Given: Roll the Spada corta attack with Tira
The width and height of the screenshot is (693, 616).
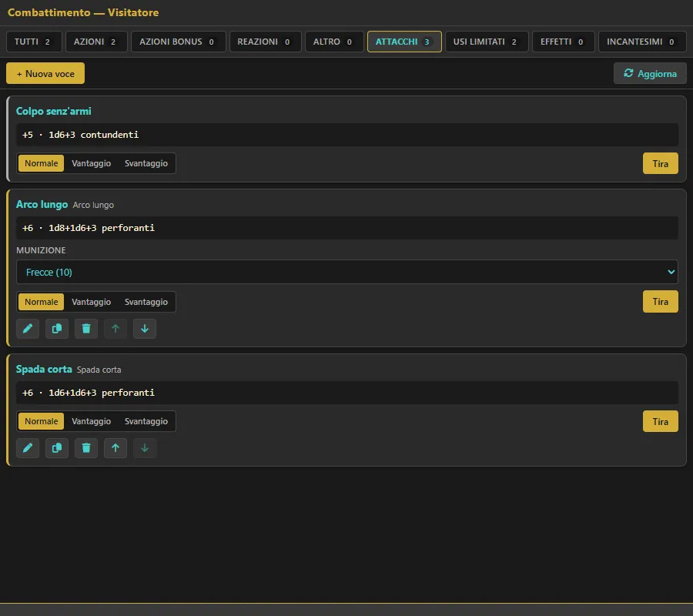Looking at the screenshot, I should 661,421.
